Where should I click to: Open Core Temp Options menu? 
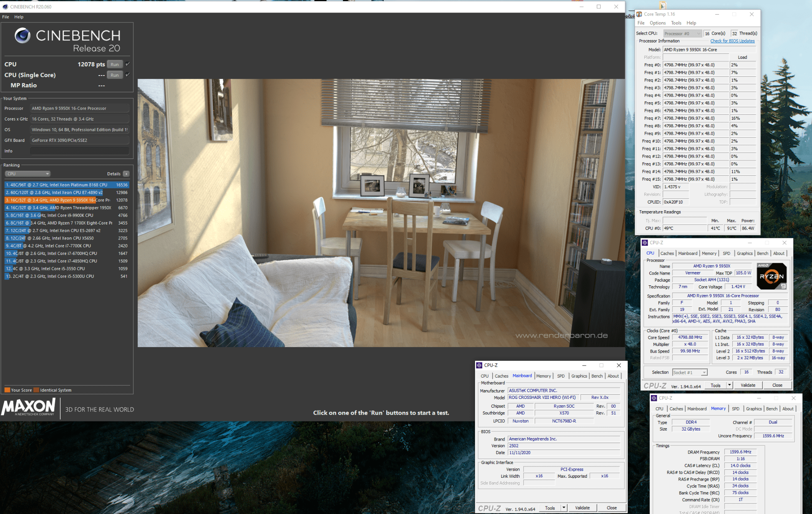pyautogui.click(x=658, y=23)
